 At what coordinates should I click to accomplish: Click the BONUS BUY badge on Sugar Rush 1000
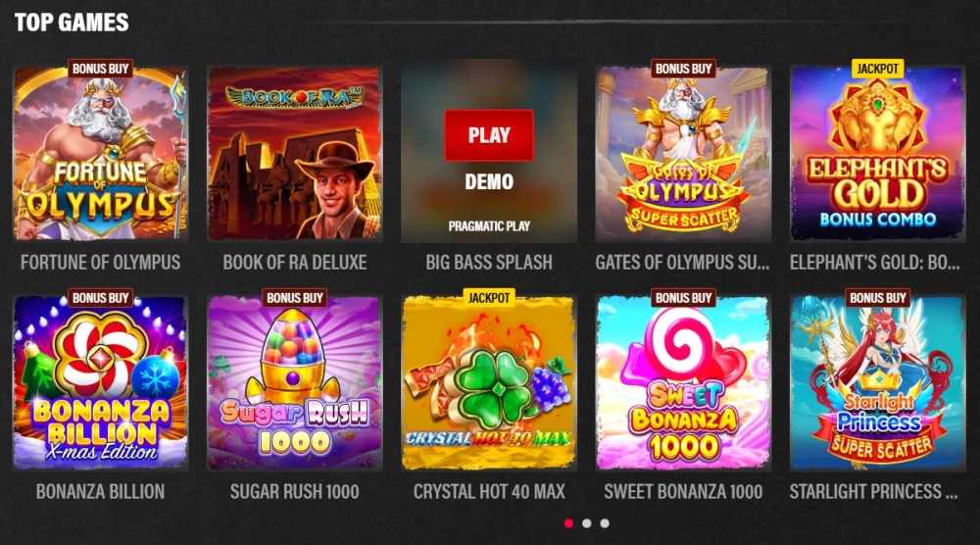click(294, 298)
